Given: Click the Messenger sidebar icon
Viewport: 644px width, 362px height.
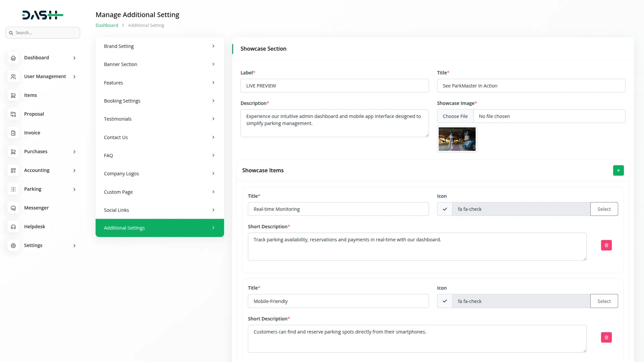Looking at the screenshot, I should point(13,208).
